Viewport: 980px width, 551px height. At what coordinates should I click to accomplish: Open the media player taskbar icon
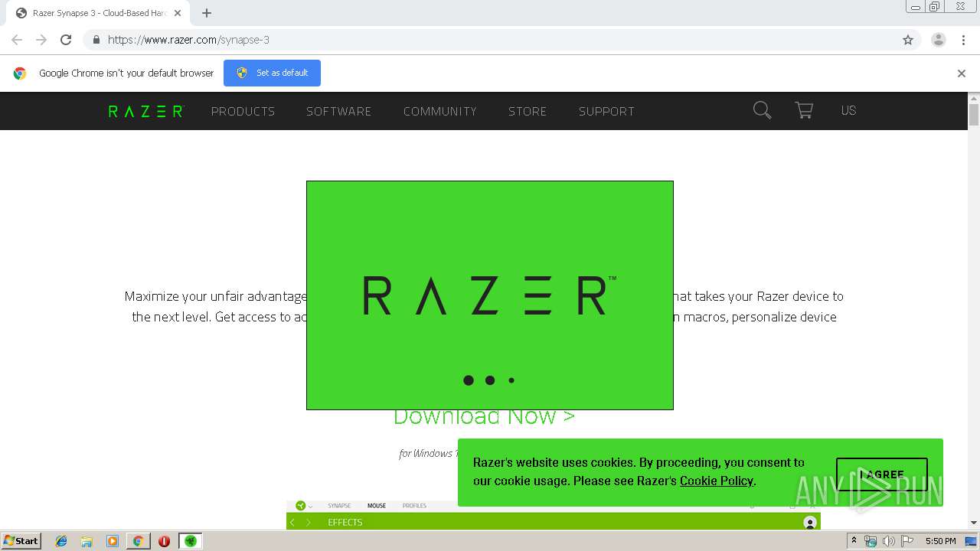tap(113, 541)
